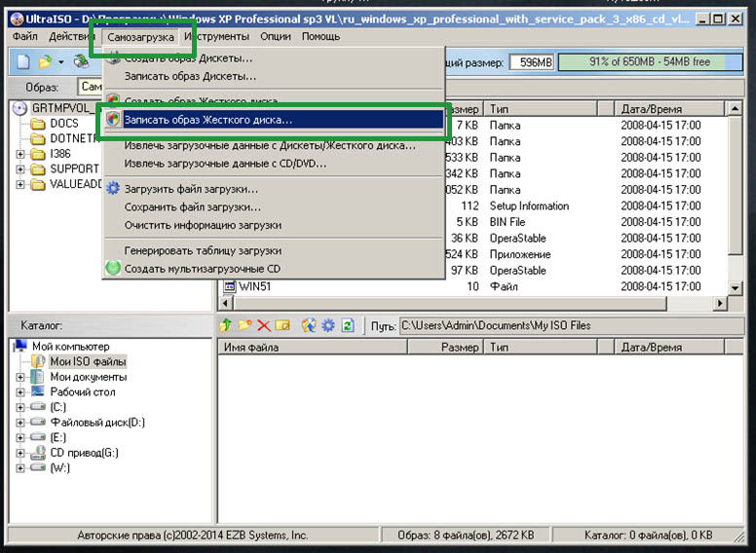Image resolution: width=756 pixels, height=553 pixels.
Task: Open the Самозагрузка menu
Action: [x=140, y=37]
